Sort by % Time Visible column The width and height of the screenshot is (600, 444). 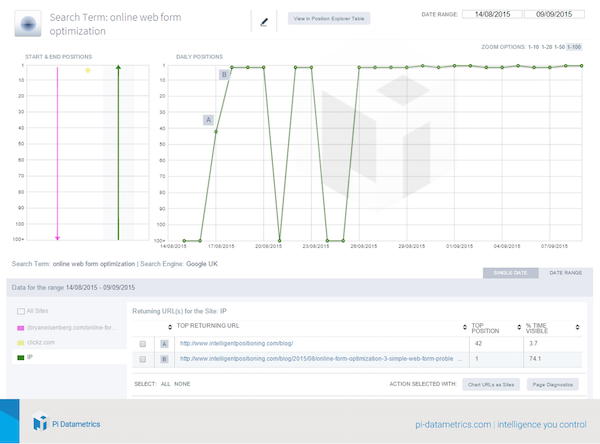point(536,328)
